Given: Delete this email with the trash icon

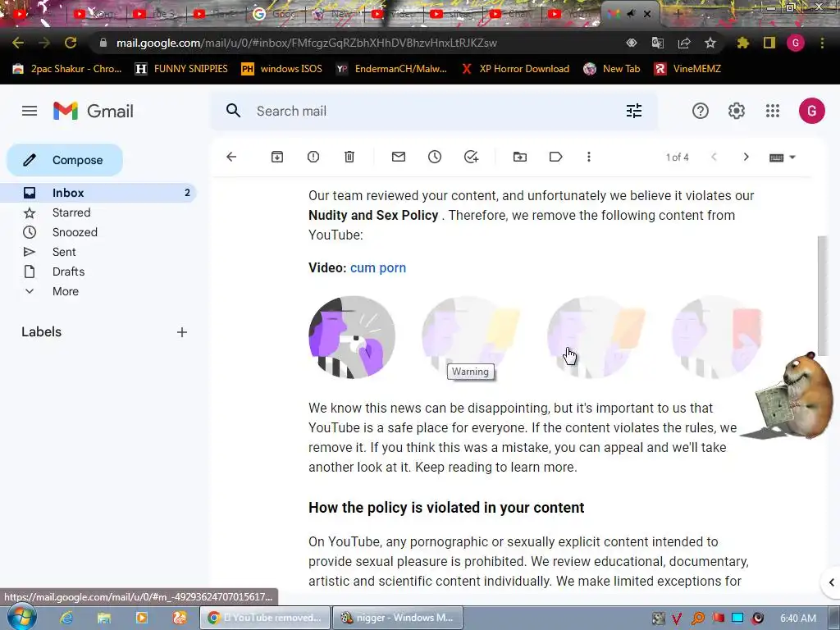Looking at the screenshot, I should tap(349, 157).
